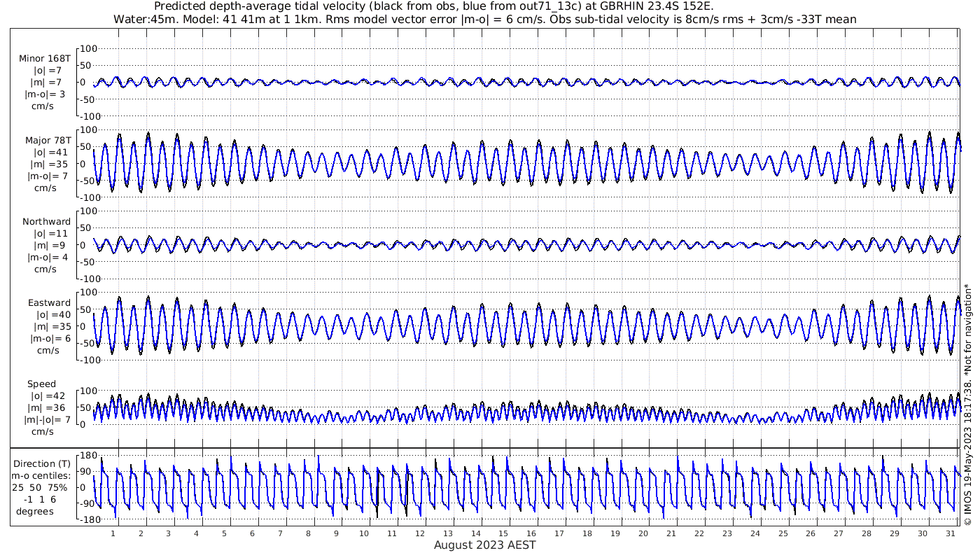Click the '|o| =42' value in Speed panel
Viewport: 980px width, 560px height.
[x=49, y=395]
